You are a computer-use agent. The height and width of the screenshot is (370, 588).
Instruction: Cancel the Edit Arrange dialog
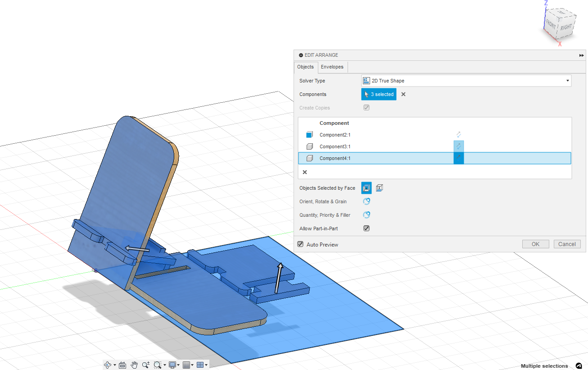[x=567, y=244]
